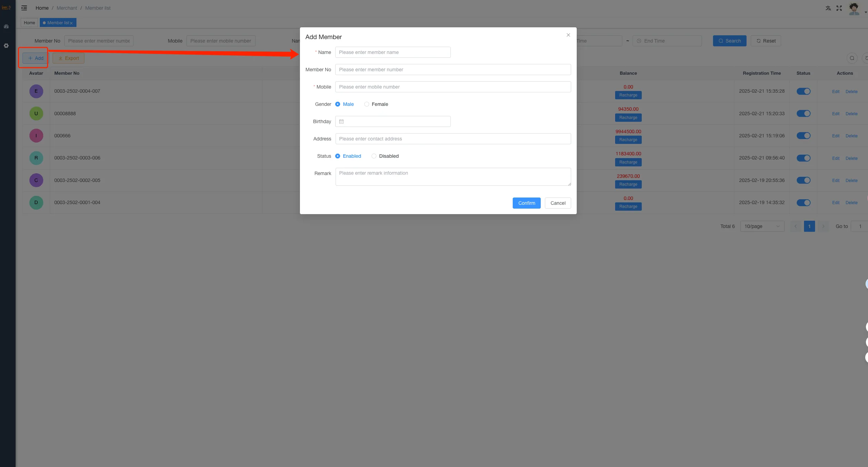Open the user avatar menu
Viewport: 868px width, 467px height.
click(x=854, y=9)
